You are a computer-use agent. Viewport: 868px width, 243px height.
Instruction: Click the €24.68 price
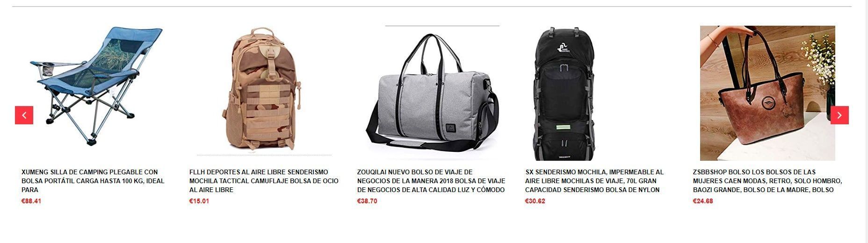click(703, 201)
